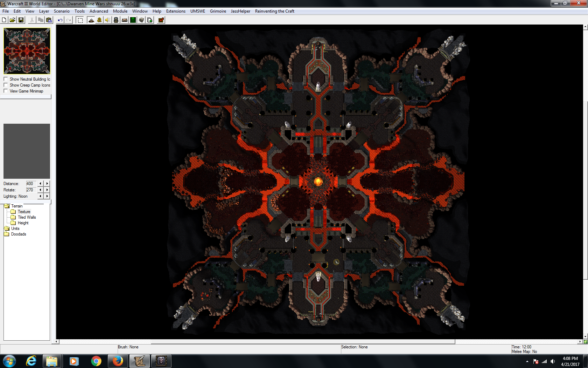Enable Show Creep Camp Icons checkbox
The image size is (588, 368).
point(6,85)
